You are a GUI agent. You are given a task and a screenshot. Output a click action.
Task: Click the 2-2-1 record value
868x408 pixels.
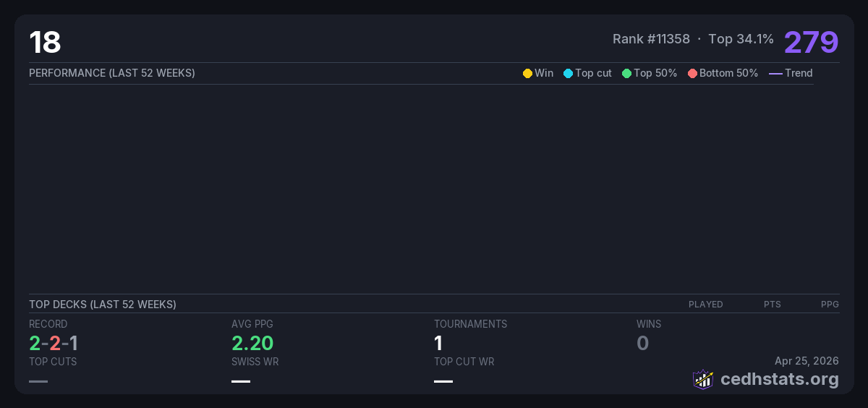(x=54, y=343)
